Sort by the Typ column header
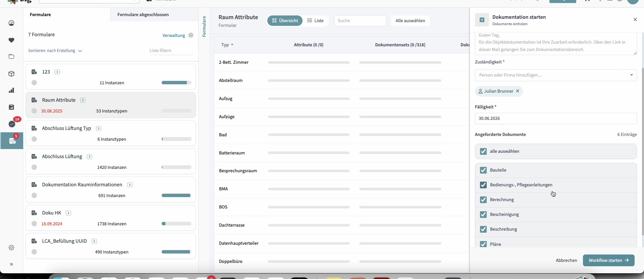Image resolution: width=644 pixels, height=279 pixels. point(227,45)
